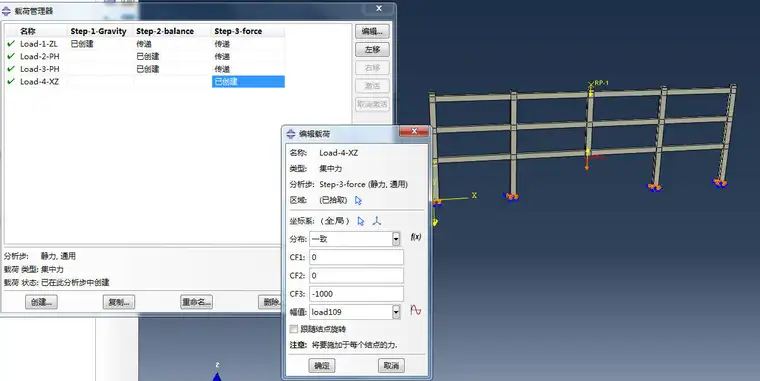760x381 pixels.
Task: Click green check mark for Load-3-PH
Action: [11, 69]
